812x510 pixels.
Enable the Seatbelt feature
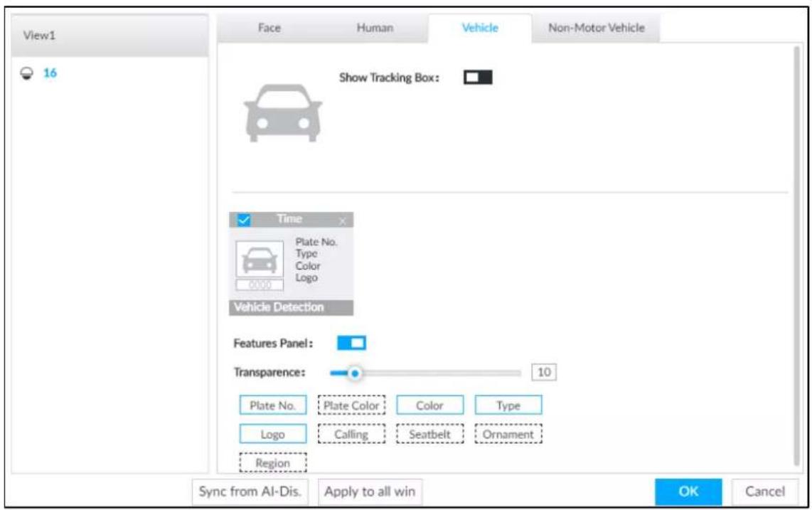coord(430,435)
